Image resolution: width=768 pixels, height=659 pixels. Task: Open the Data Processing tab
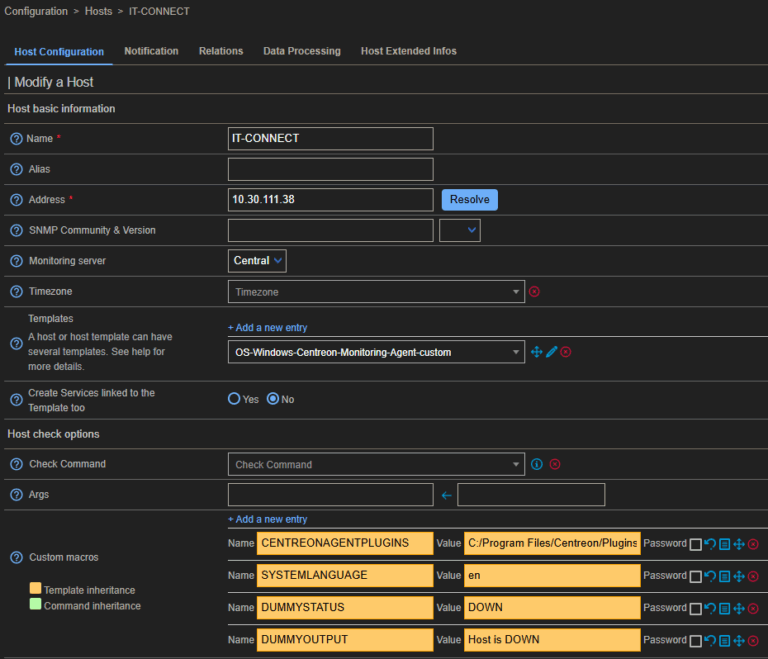coord(301,51)
